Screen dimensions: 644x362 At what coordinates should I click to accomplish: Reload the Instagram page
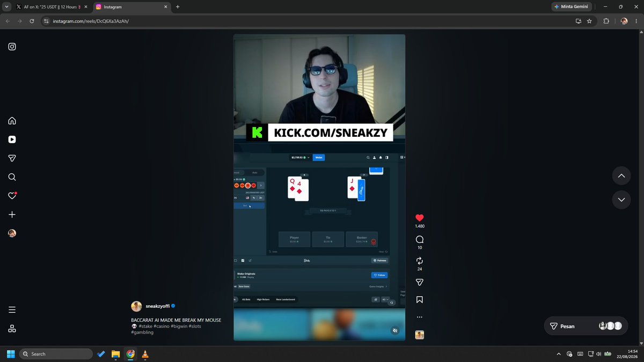32,21
